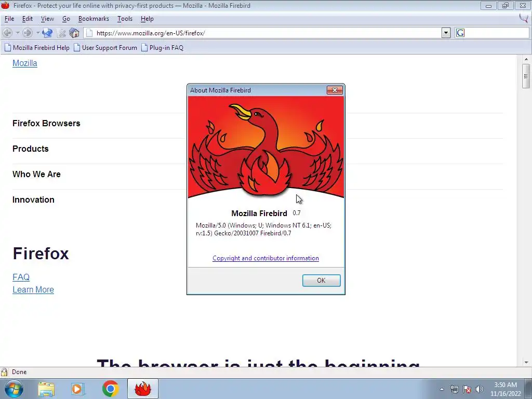The height and width of the screenshot is (399, 532).
Task: Click the scrollbar down arrow
Action: [526, 362]
